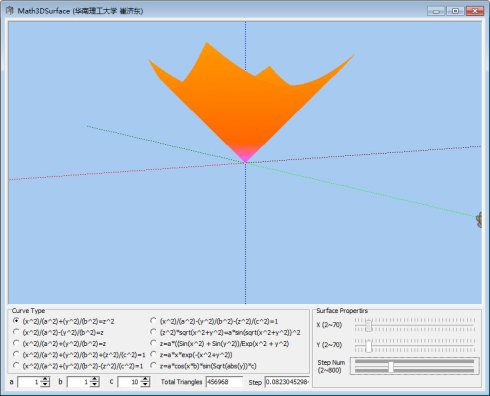490x396 pixels.
Task: Click the Y (2~70) range slider
Action: click(414, 345)
